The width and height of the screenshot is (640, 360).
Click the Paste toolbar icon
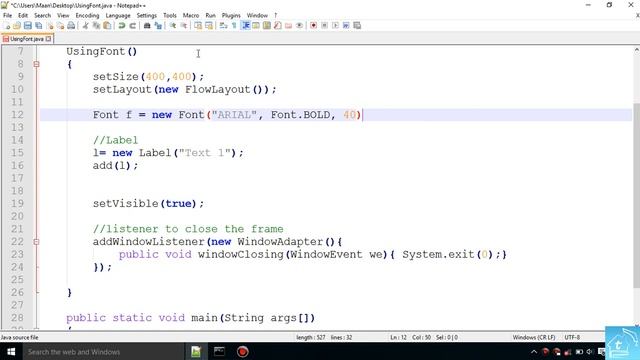coord(107,25)
